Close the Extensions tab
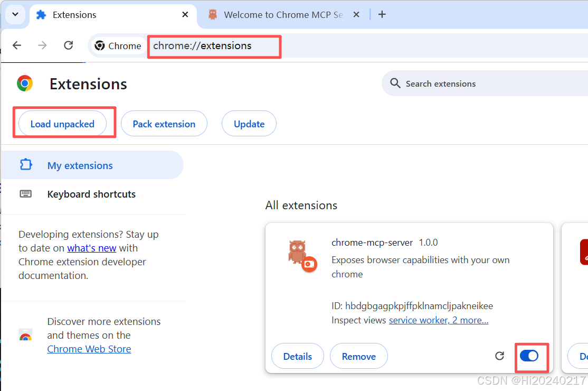The image size is (588, 391). tap(185, 15)
